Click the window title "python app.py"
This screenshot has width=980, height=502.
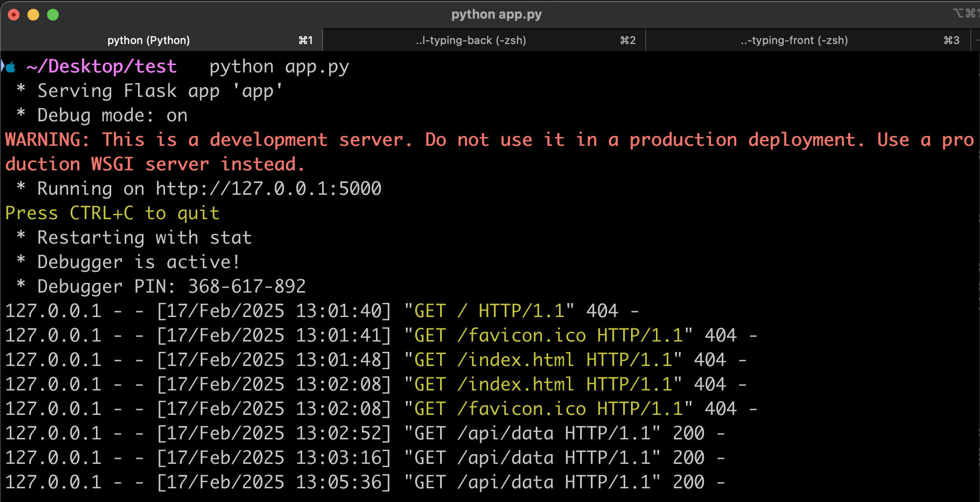tap(496, 14)
